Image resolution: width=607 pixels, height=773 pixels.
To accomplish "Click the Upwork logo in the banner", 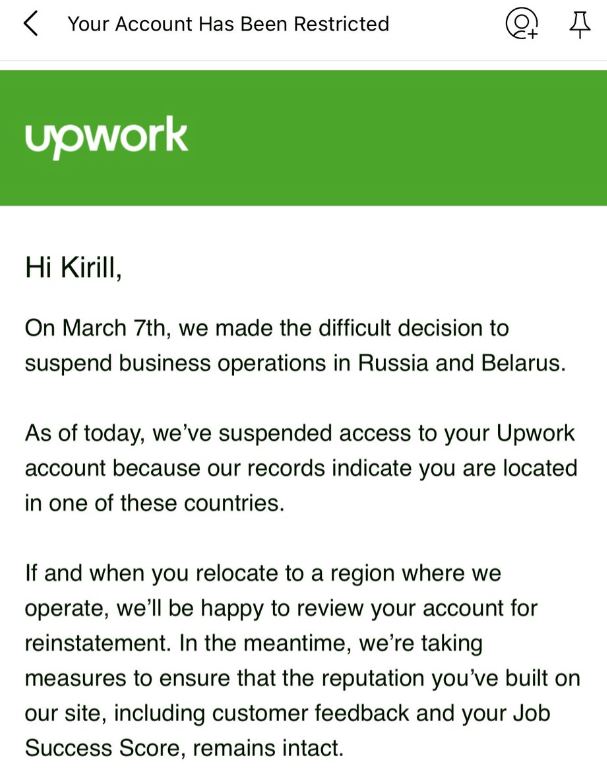I will (106, 136).
